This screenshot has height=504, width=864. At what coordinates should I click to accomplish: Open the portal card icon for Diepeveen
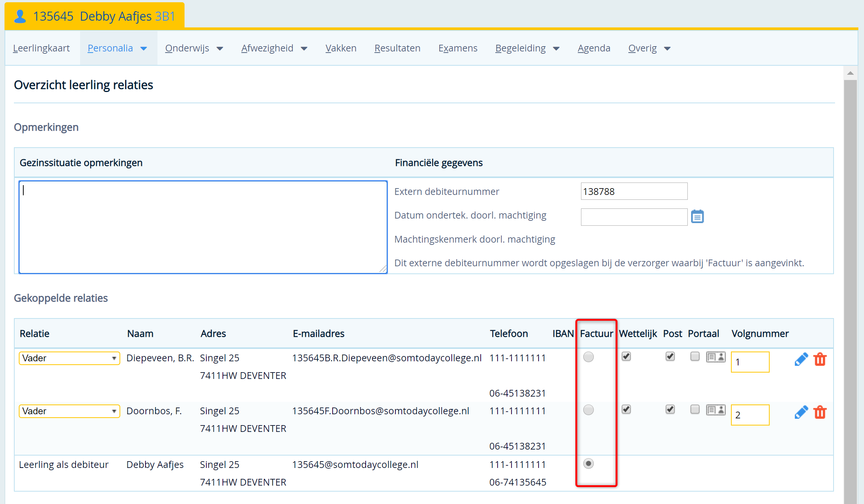(x=716, y=357)
